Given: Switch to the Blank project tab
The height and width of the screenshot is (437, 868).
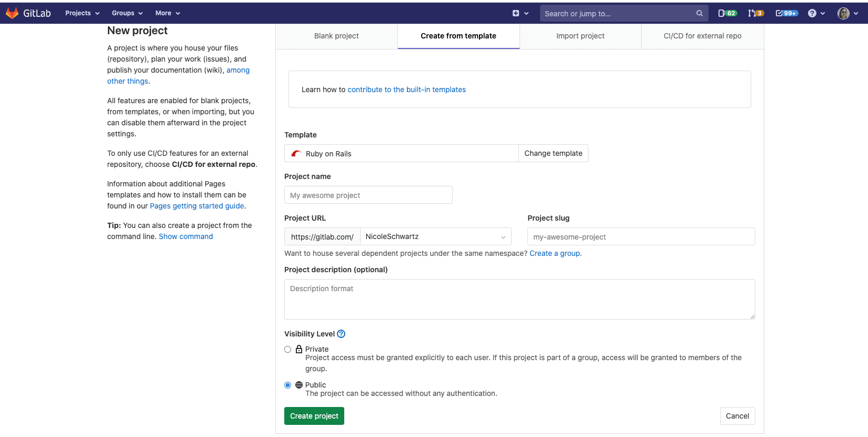Looking at the screenshot, I should pos(336,36).
